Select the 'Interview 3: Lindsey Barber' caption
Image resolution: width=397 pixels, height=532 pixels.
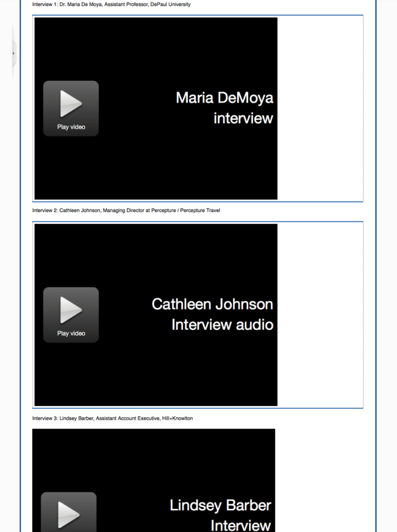point(63,418)
